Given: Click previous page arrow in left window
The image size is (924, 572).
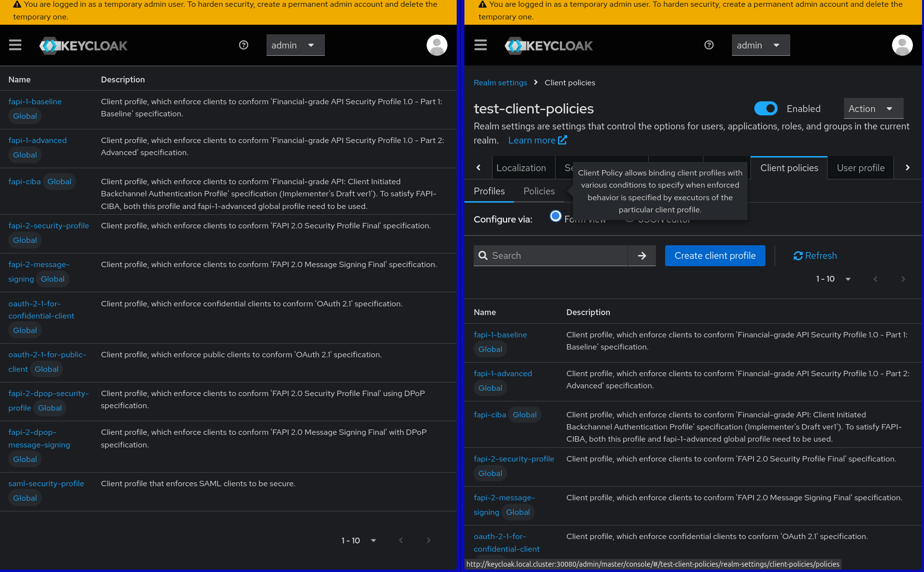Looking at the screenshot, I should coord(401,540).
